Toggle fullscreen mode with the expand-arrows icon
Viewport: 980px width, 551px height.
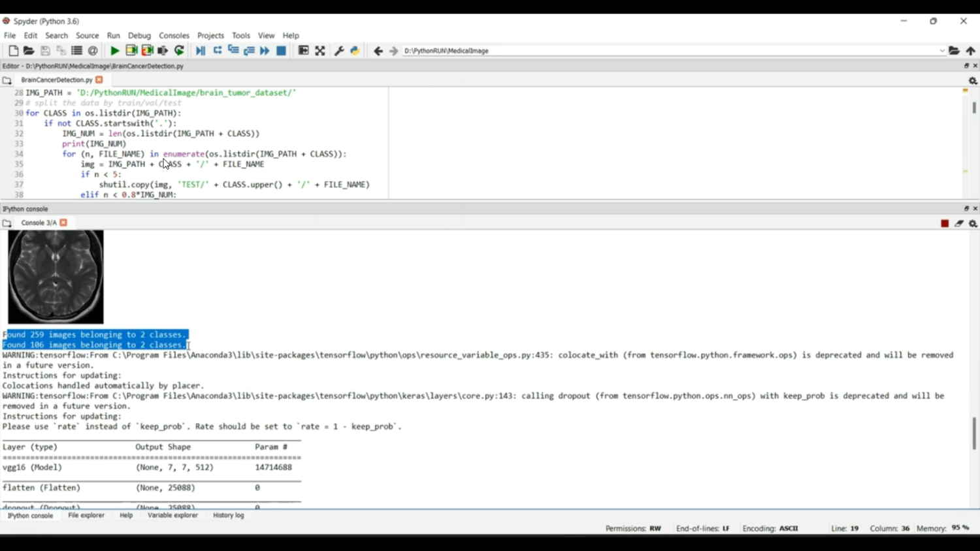pos(320,51)
